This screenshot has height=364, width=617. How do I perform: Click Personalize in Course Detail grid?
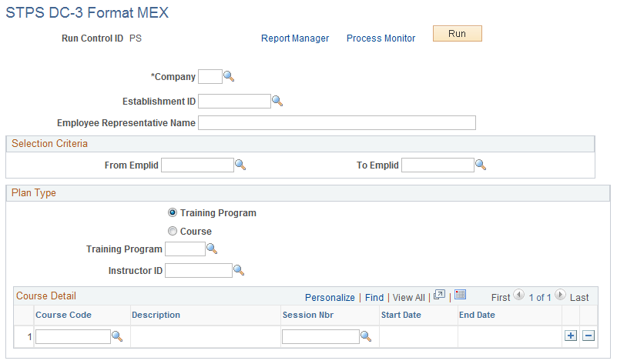(330, 297)
